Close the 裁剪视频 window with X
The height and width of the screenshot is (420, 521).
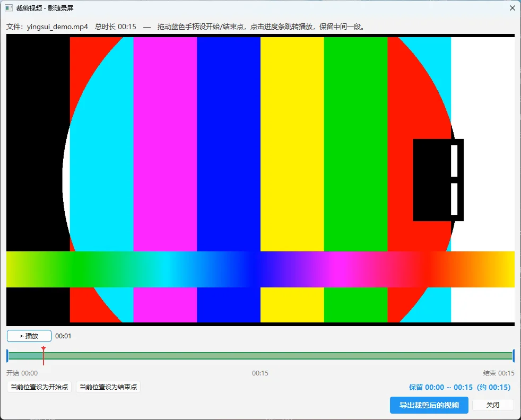coord(513,8)
